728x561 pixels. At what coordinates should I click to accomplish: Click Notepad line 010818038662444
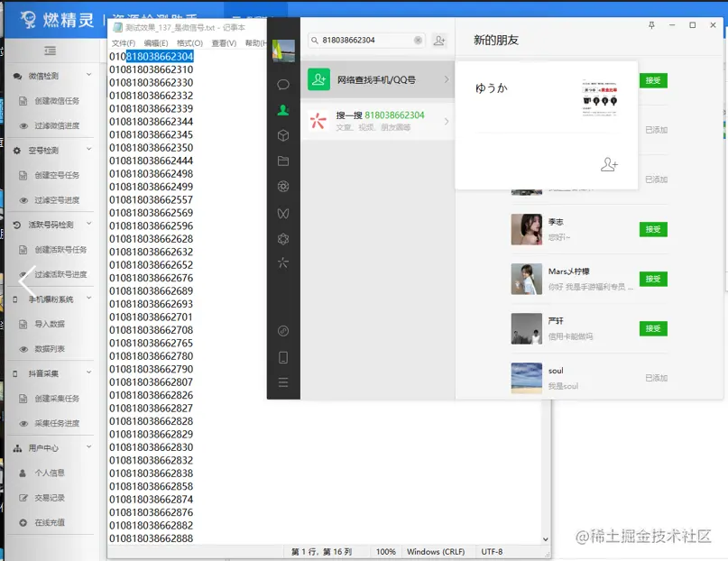point(152,161)
